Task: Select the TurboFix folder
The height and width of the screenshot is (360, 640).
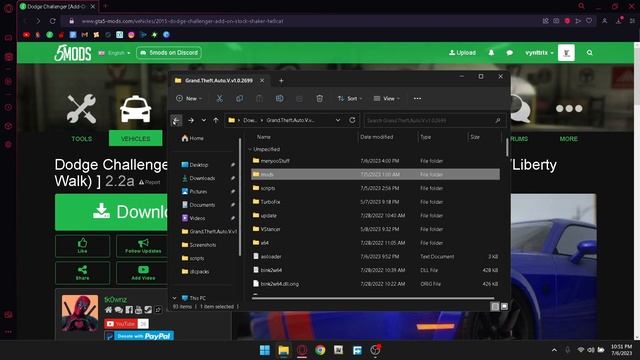Action: [375, 202]
